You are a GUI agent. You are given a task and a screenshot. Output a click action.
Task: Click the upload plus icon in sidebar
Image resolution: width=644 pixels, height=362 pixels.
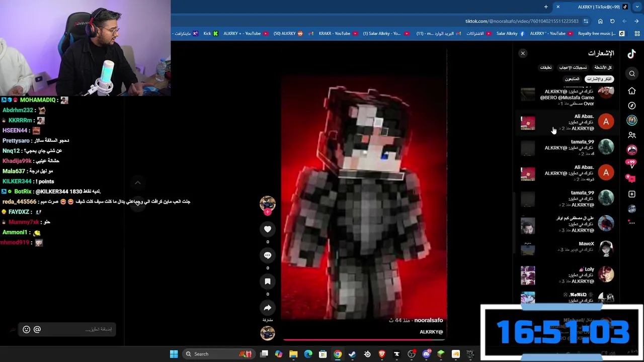[632, 194]
